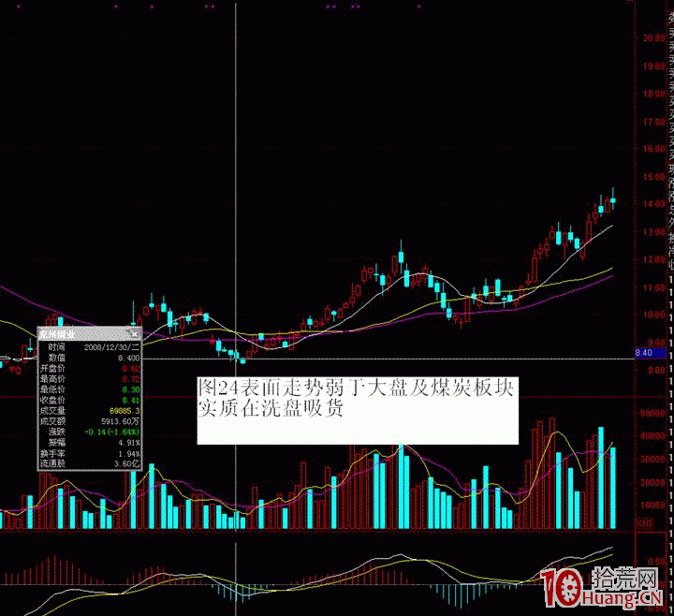This screenshot has height=616, width=674.
Task: Select the green 涨跌 -0.14 value
Action: [x=112, y=432]
